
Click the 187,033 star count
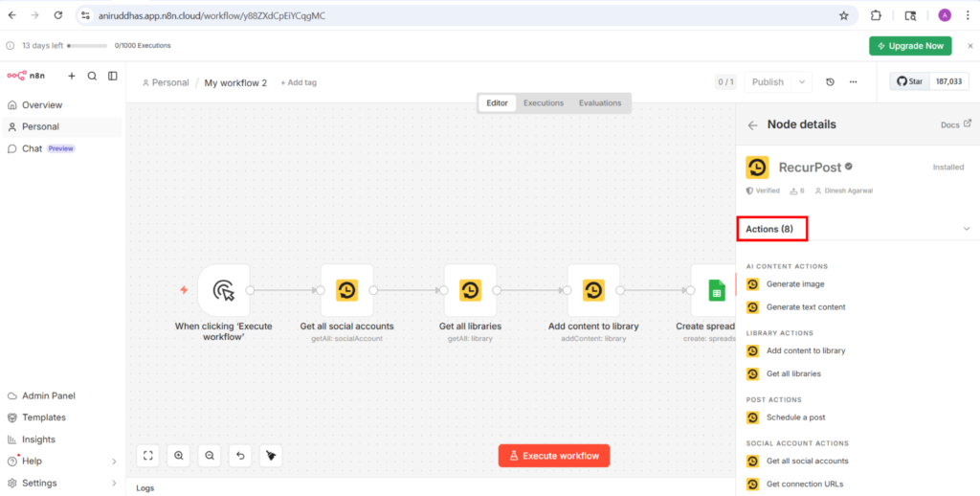click(949, 81)
